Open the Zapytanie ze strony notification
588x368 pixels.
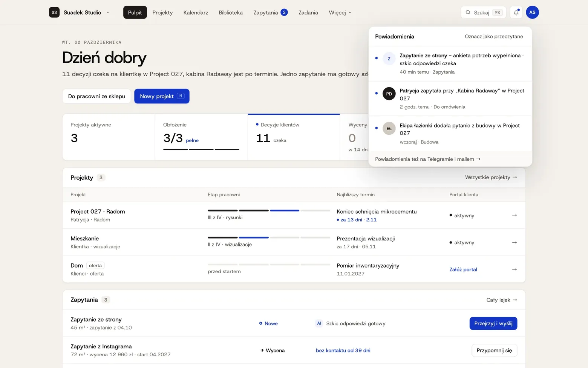450,63
